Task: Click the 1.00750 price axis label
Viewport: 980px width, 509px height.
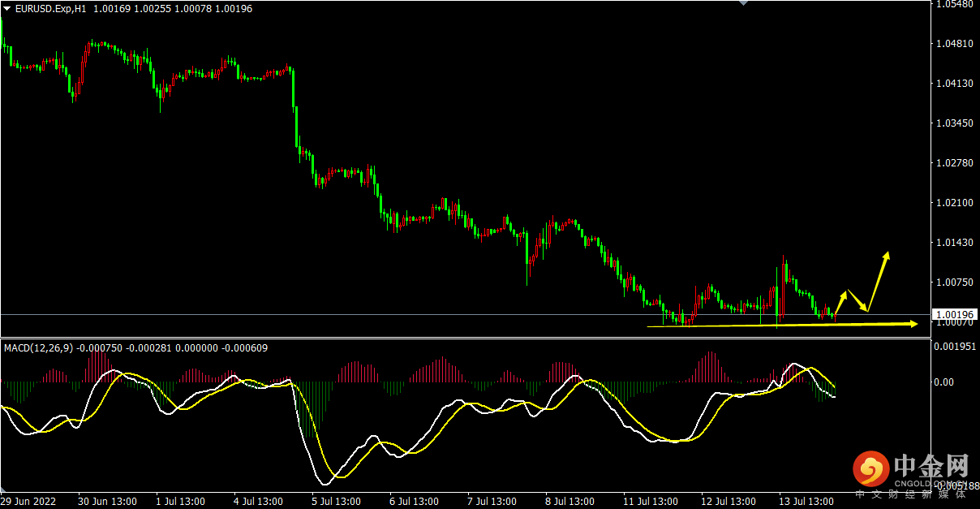Action: pos(953,283)
